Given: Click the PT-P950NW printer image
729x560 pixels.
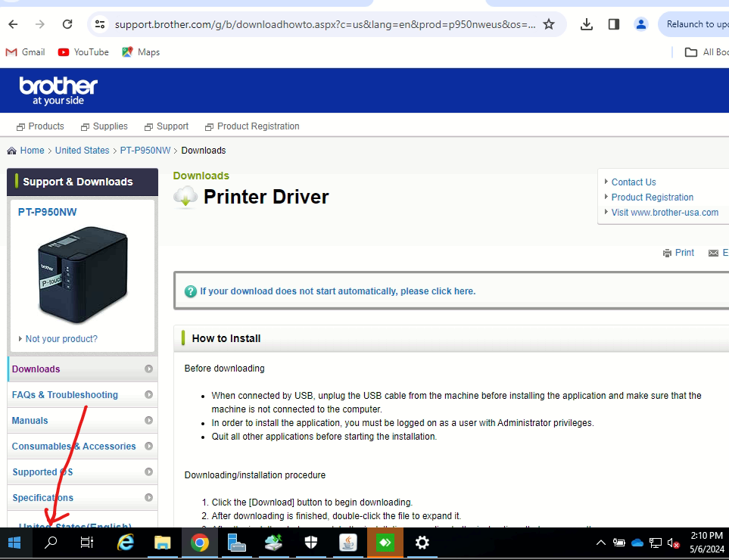Looking at the screenshot, I should point(83,275).
